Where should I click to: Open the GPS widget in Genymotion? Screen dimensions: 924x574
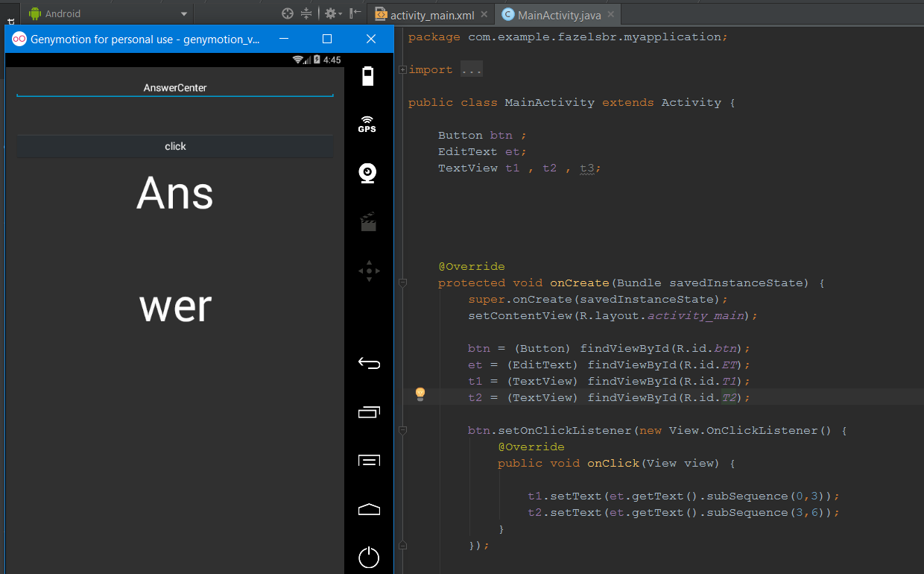click(x=367, y=124)
